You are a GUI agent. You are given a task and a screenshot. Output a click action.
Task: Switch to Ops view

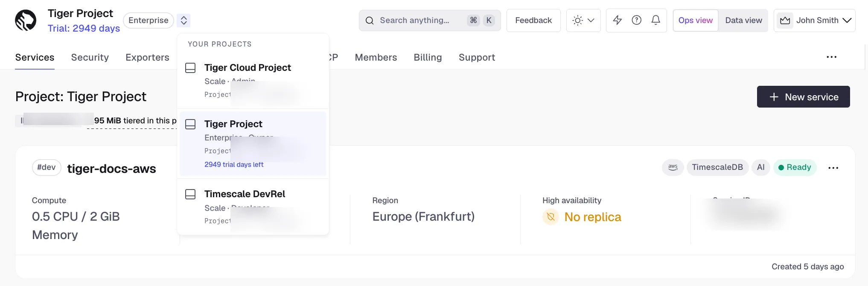click(x=696, y=20)
